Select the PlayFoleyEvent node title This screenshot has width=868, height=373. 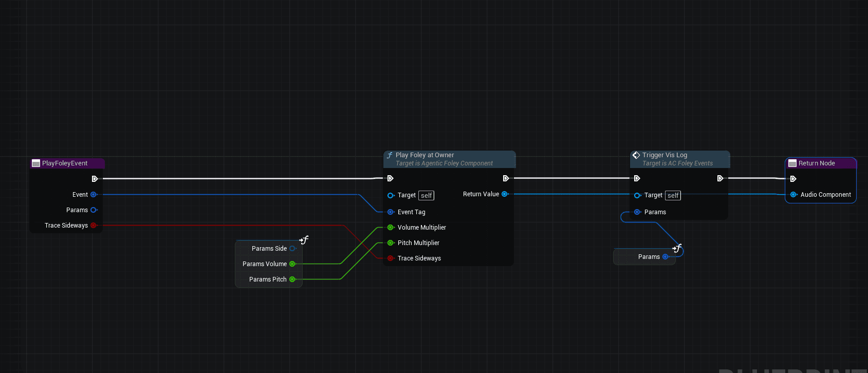tap(65, 163)
